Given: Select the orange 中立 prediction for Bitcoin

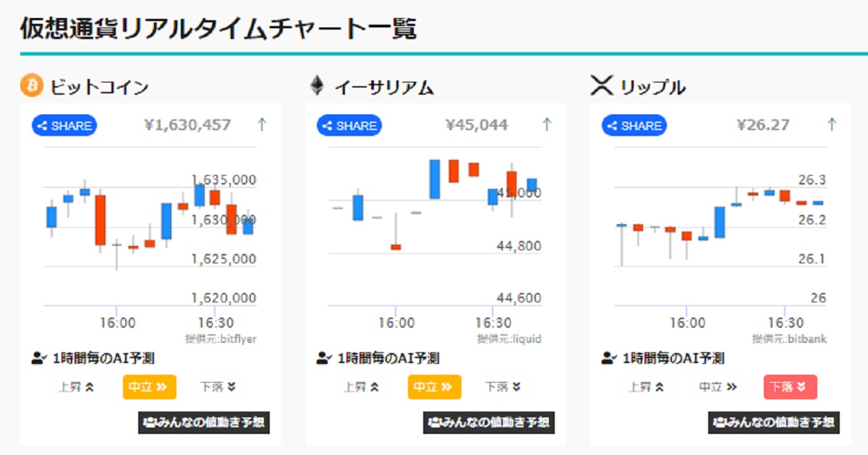Looking at the screenshot, I should [x=150, y=387].
